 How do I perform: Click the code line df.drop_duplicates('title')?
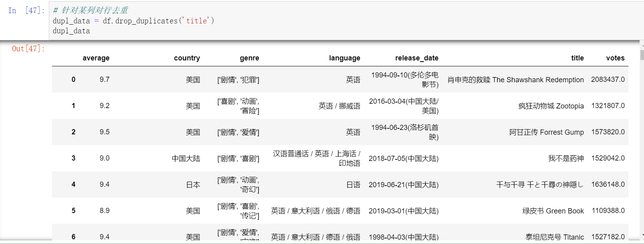158,21
